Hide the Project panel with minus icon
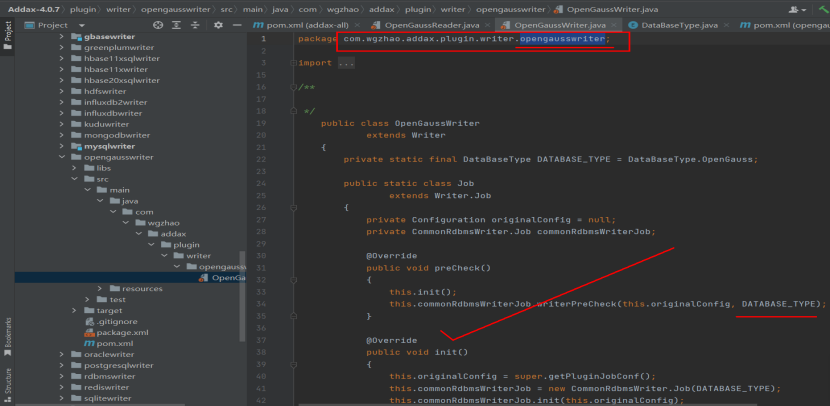830x406 pixels. point(237,25)
